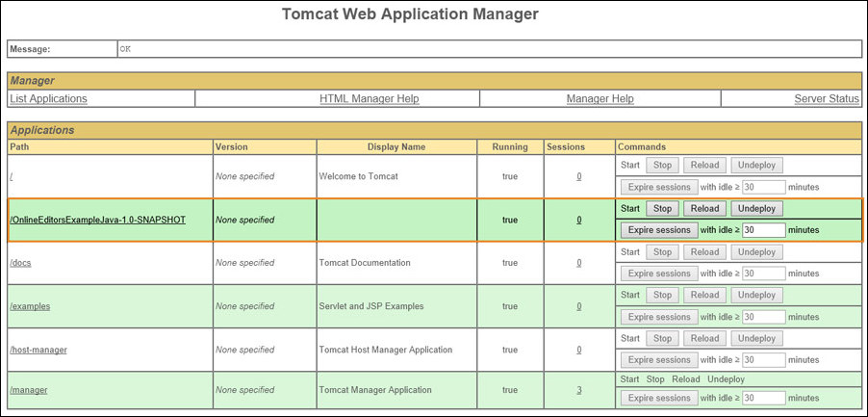
Task: Expire sessions for OnlineEditorsExampleJava app
Action: 659,230
